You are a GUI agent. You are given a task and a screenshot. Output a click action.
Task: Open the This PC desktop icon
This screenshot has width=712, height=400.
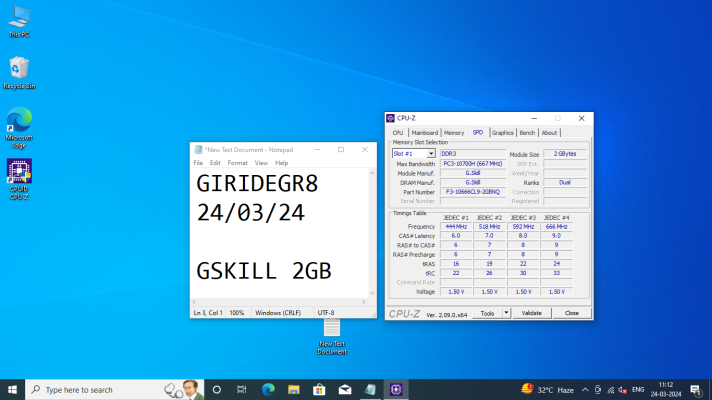(x=19, y=22)
